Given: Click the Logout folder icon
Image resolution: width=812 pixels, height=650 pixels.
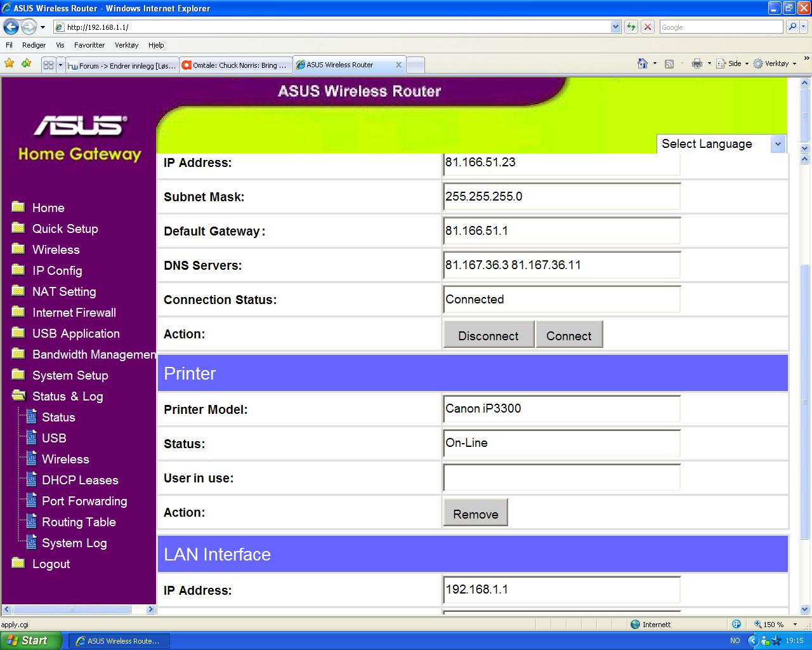Looking at the screenshot, I should (18, 563).
